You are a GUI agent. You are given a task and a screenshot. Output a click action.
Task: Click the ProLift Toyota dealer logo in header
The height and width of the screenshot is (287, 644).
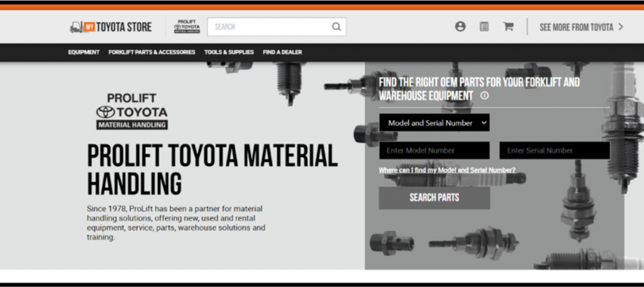coord(187,26)
